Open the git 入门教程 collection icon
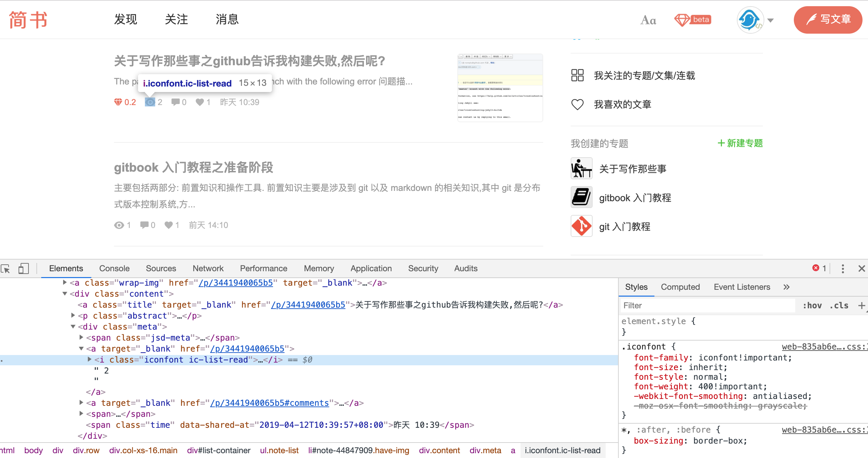 (581, 226)
